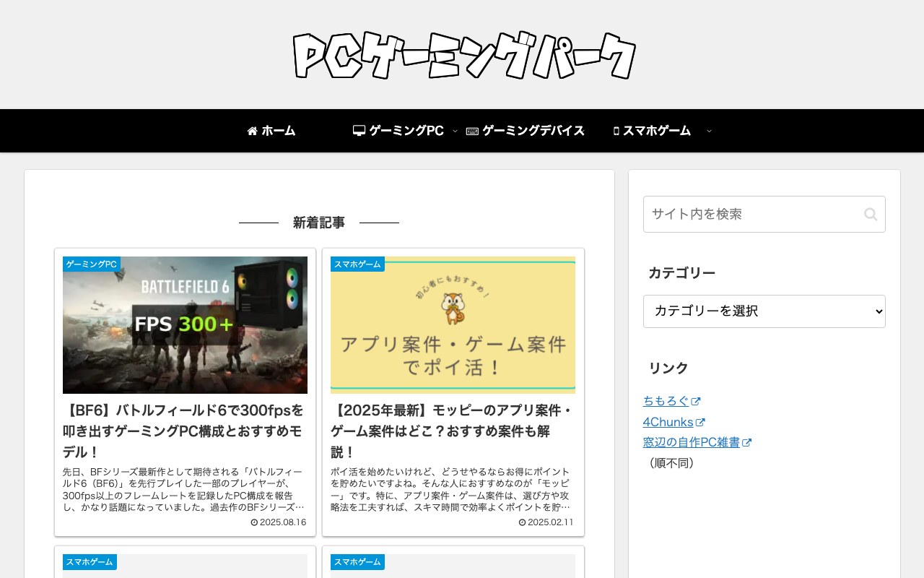Open the ちもろぐ link

666,401
